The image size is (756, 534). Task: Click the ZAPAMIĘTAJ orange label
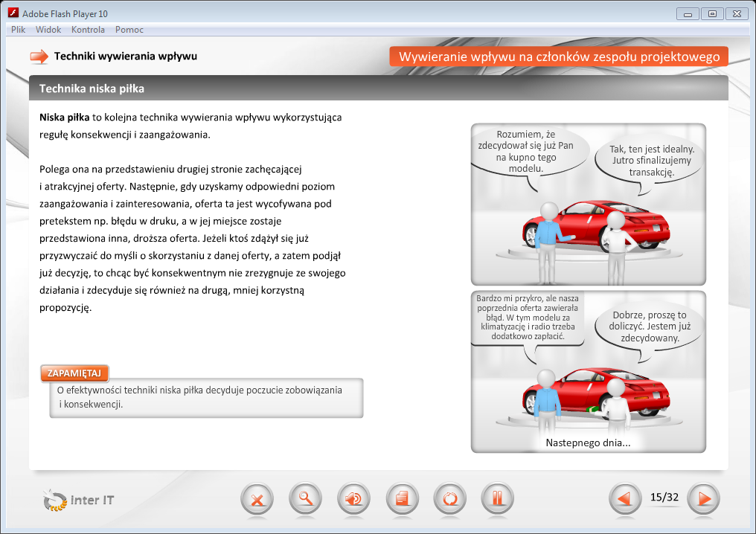(x=74, y=373)
